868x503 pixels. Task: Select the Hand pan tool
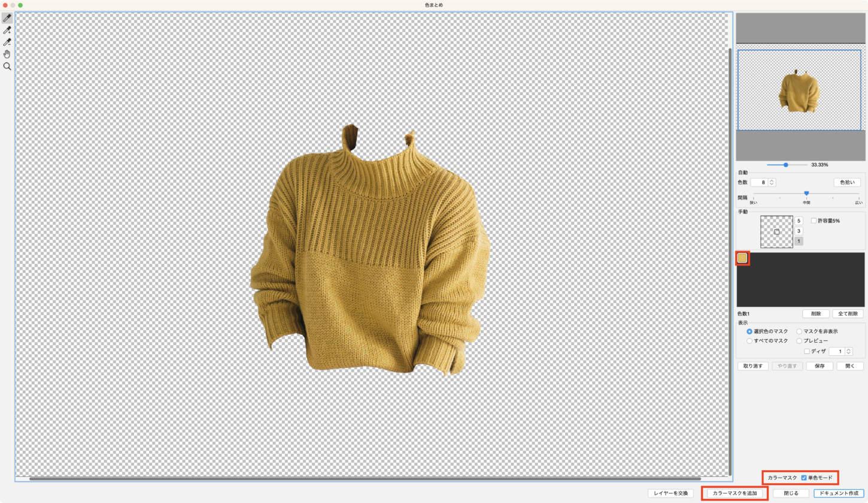(x=7, y=54)
